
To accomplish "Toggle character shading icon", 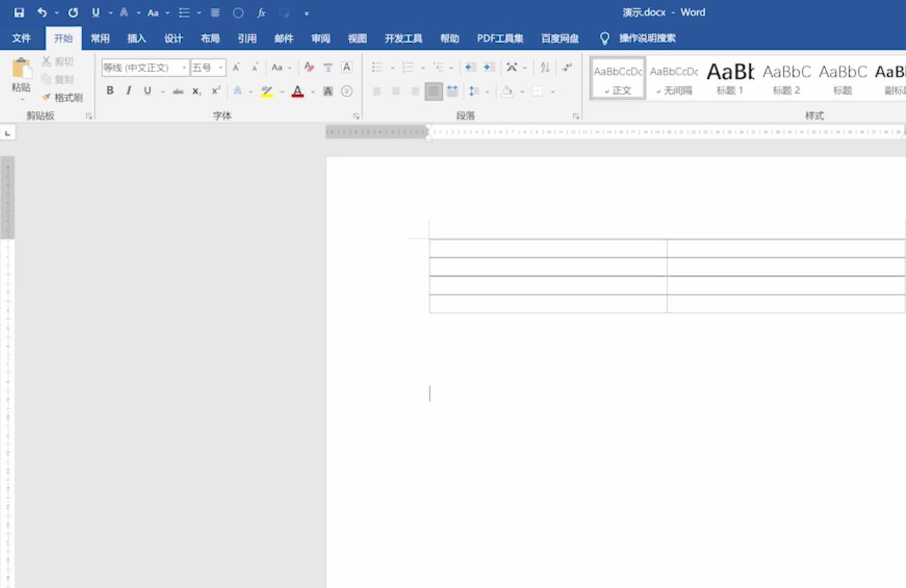I will point(328,91).
